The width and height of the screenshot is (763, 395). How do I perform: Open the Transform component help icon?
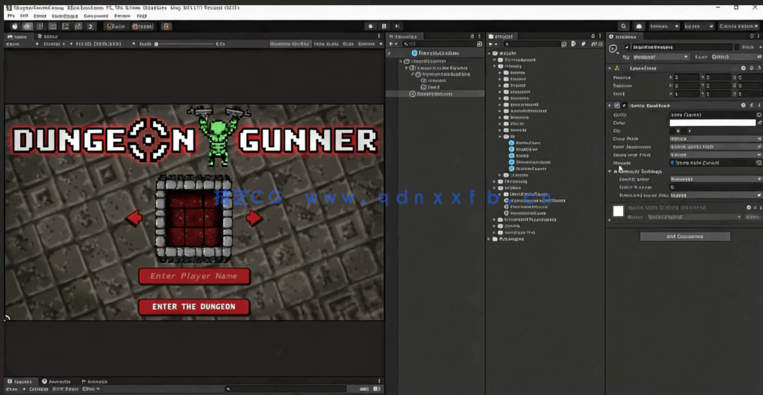[743, 68]
